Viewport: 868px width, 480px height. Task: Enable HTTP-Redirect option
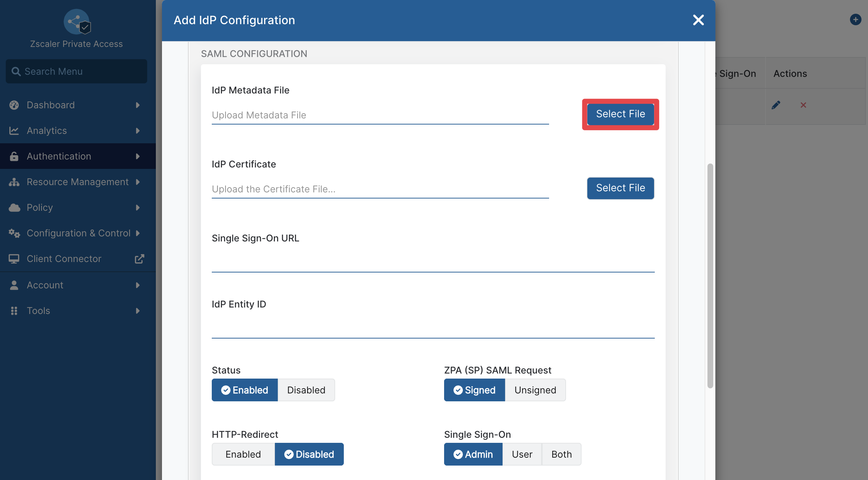coord(243,454)
